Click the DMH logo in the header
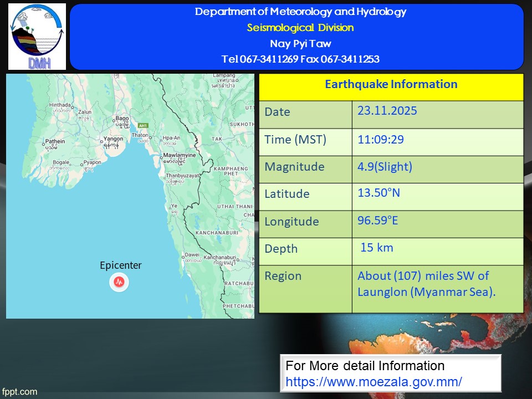 [37, 37]
